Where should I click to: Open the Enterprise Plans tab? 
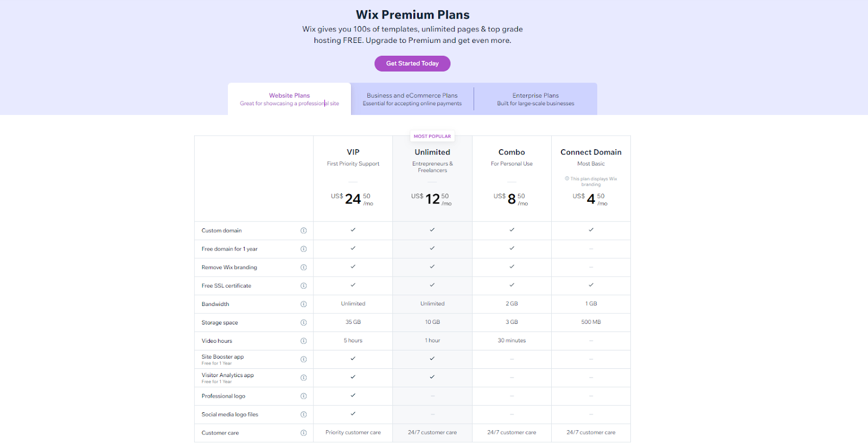click(535, 99)
